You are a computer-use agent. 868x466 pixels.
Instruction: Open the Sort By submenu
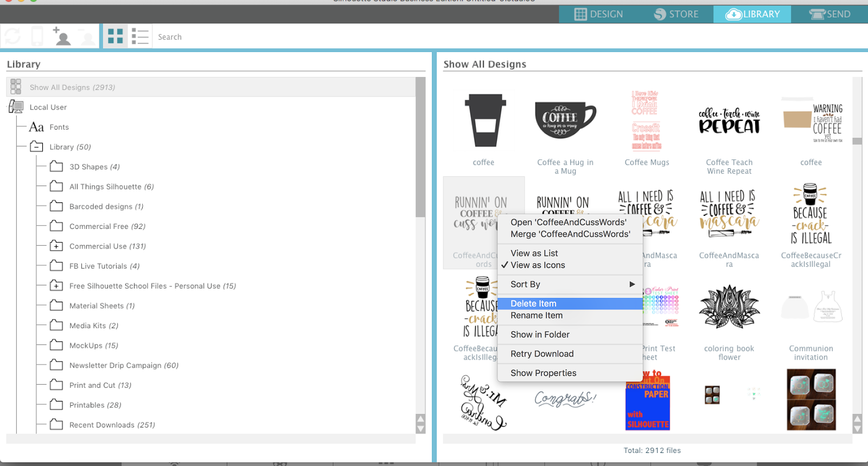click(x=570, y=284)
